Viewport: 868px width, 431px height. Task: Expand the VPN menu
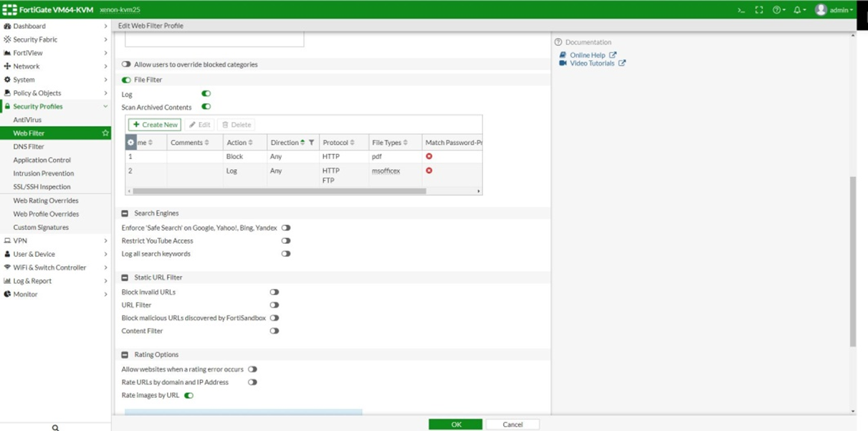[105, 241]
